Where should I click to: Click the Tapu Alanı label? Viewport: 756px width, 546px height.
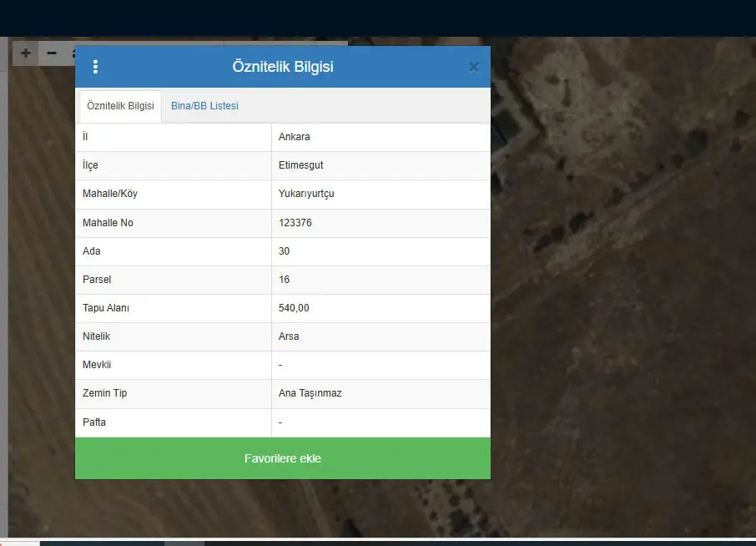pyautogui.click(x=106, y=308)
